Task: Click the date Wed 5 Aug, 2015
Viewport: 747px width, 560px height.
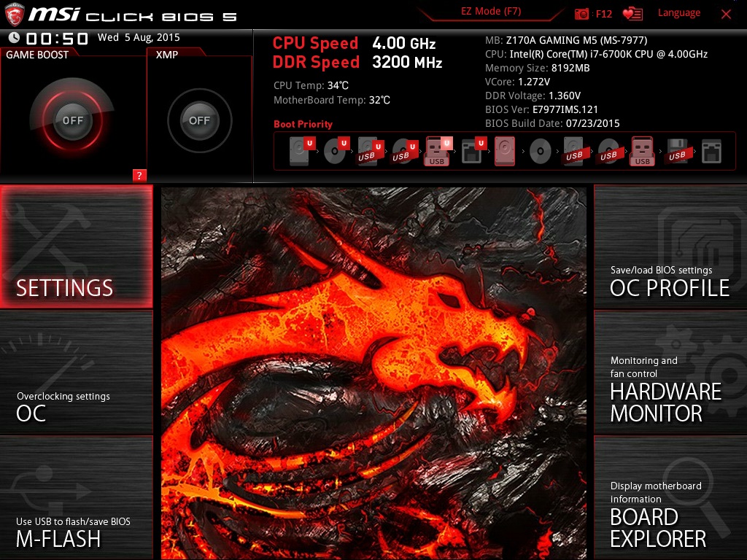Action: coord(139,38)
